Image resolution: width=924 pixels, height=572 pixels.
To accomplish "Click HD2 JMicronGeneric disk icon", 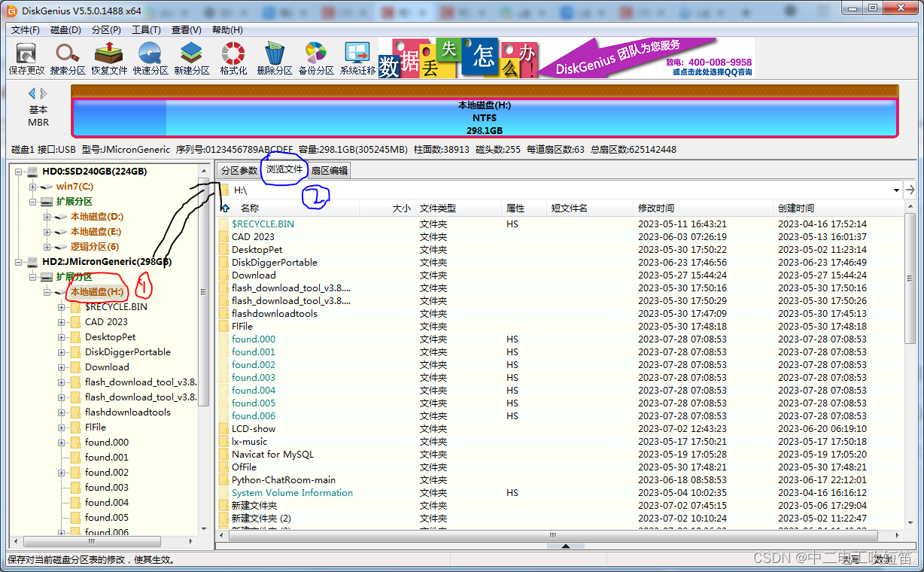I will click(32, 262).
